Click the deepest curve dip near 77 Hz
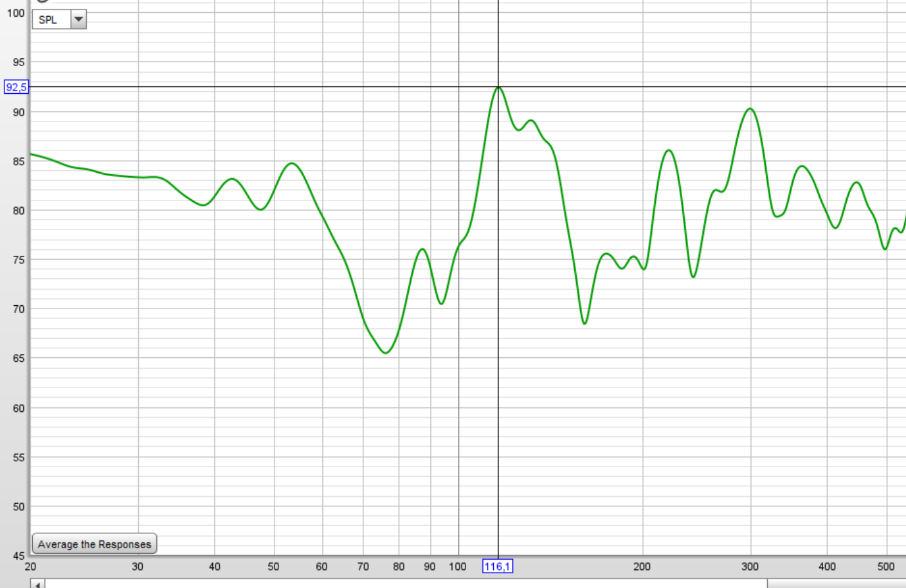906x588 pixels. coord(385,353)
